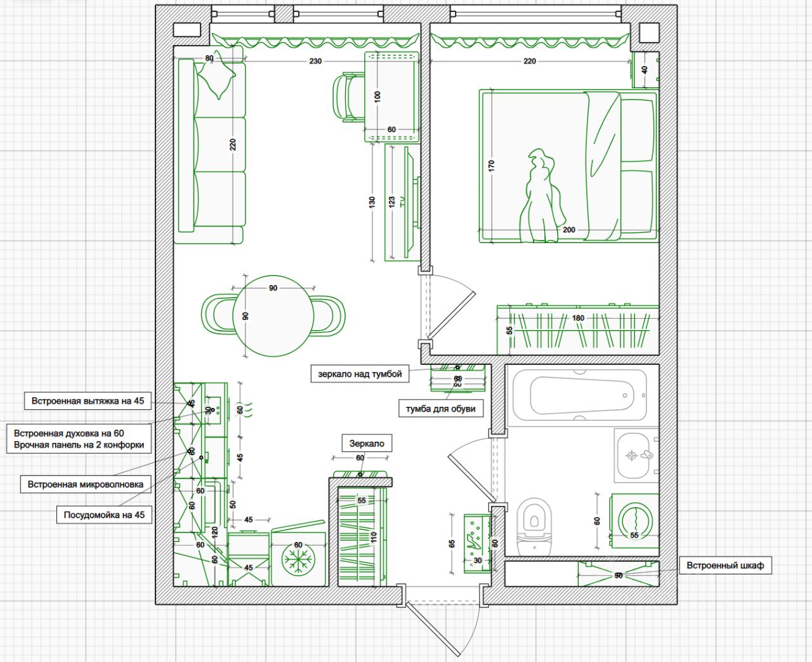The width and height of the screenshot is (812, 662).
Task: Select the washing machine in the bathroom
Action: click(x=634, y=520)
